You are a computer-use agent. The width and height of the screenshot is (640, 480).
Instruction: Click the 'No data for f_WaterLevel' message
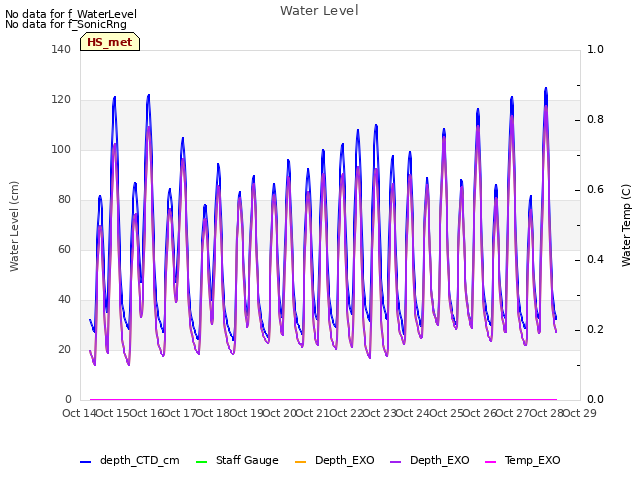coord(71,14)
